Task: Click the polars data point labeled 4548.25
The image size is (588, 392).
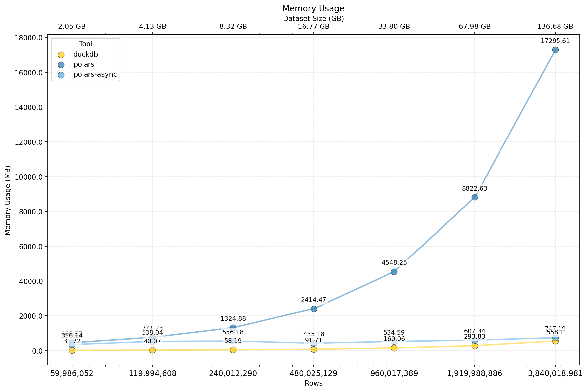Action: (394, 271)
